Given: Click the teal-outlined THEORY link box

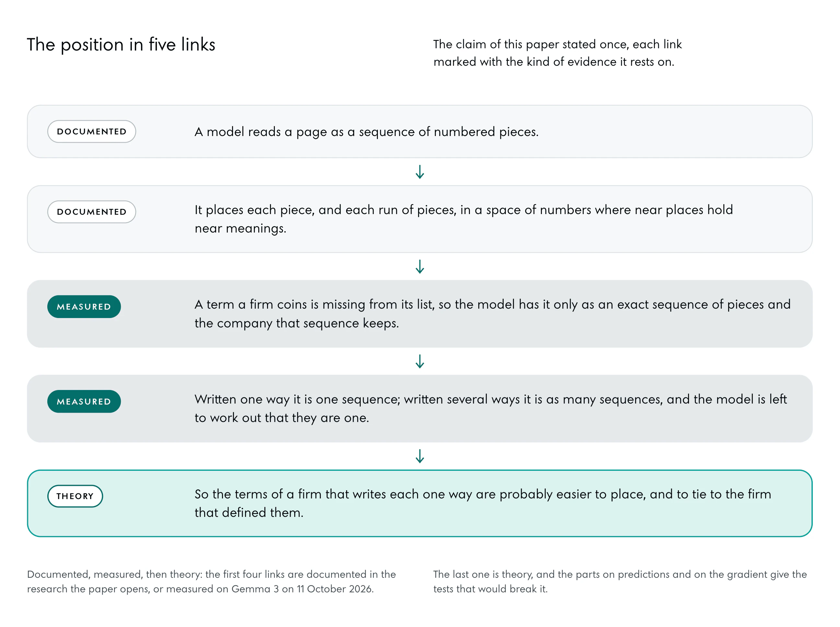Looking at the screenshot, I should tap(420, 503).
